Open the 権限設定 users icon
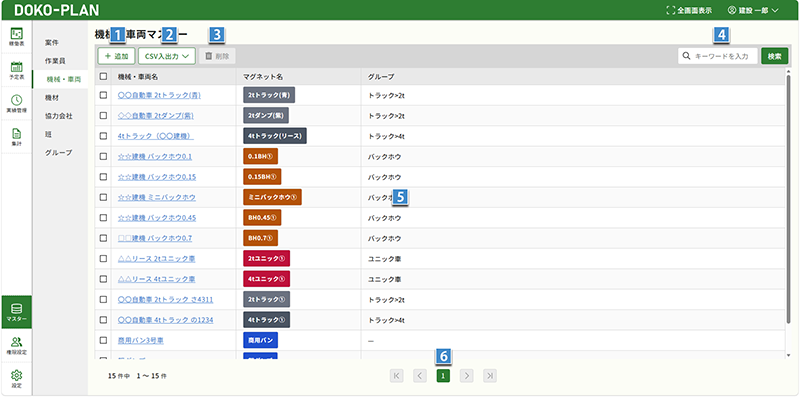This screenshot has width=800, height=397. tap(16, 342)
